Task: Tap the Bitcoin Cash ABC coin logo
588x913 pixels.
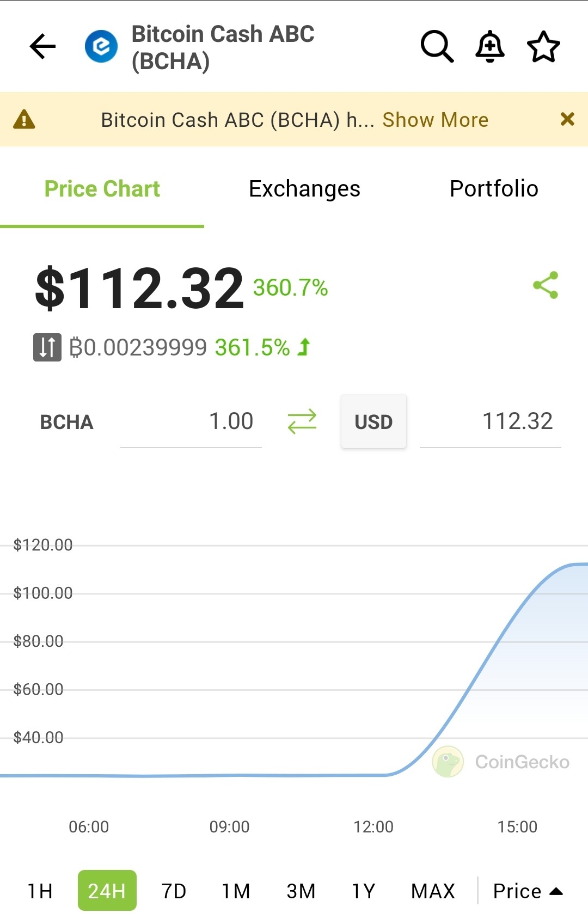Action: click(101, 46)
